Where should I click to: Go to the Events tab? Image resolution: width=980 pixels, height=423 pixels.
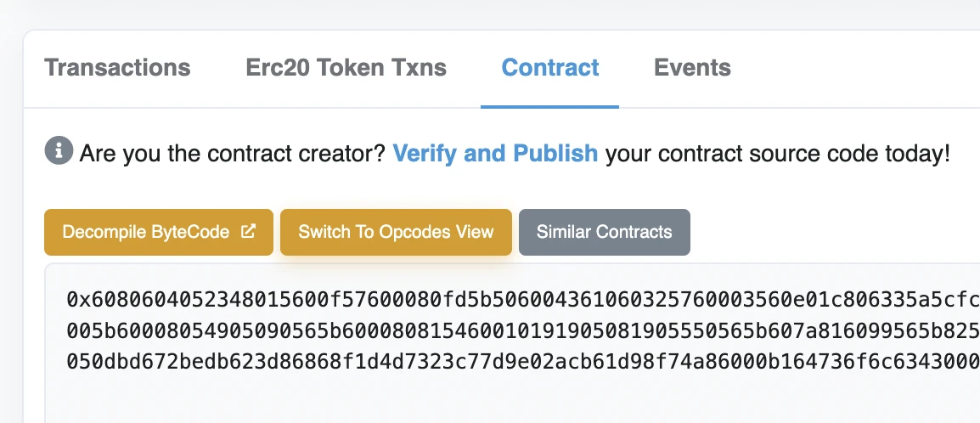[692, 68]
